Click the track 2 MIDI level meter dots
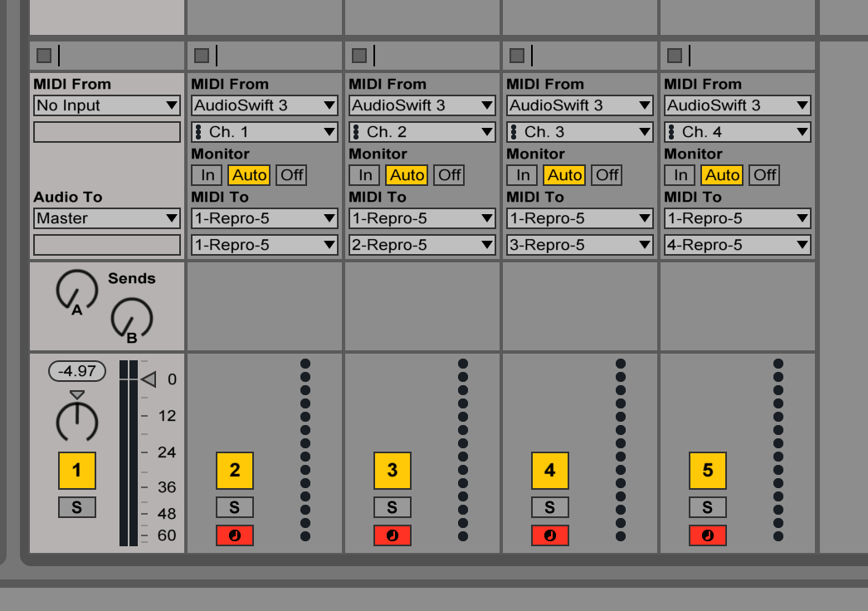This screenshot has width=868, height=611. click(305, 450)
